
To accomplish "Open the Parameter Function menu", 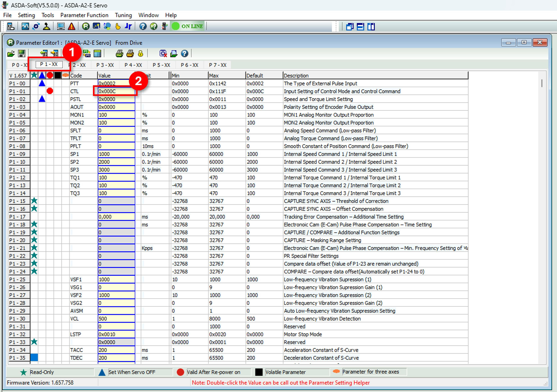I will [x=84, y=15].
